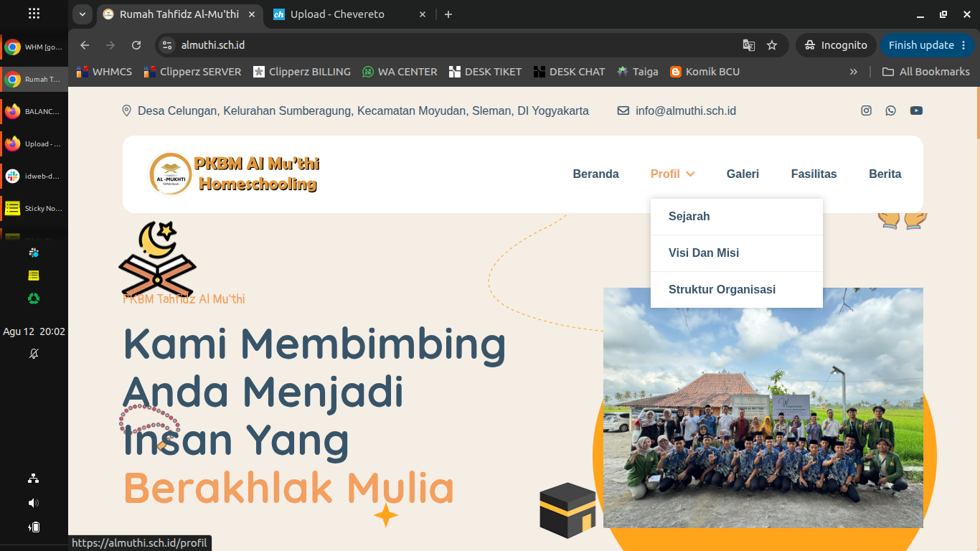Click the envelope icon beside the email
The width and height of the screenshot is (980, 551).
tap(623, 110)
